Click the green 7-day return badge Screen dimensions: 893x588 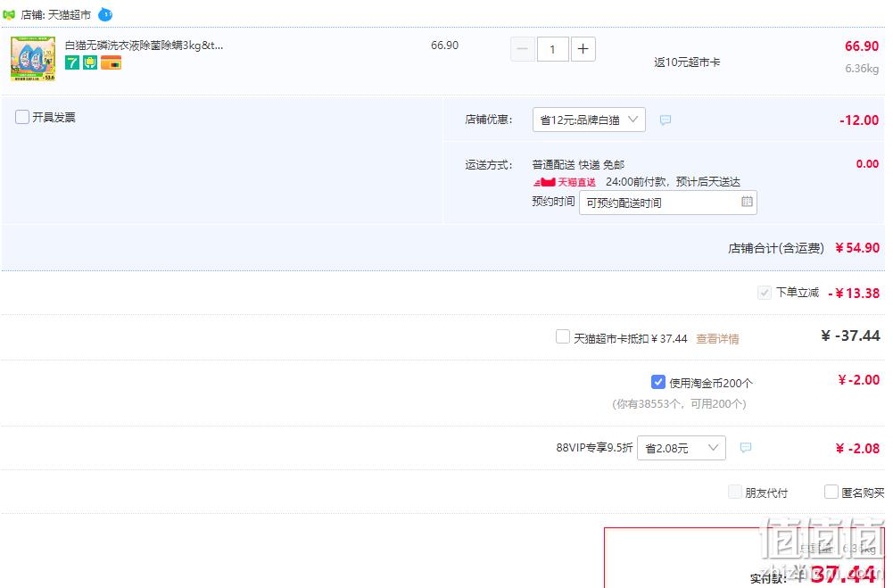tap(72, 62)
